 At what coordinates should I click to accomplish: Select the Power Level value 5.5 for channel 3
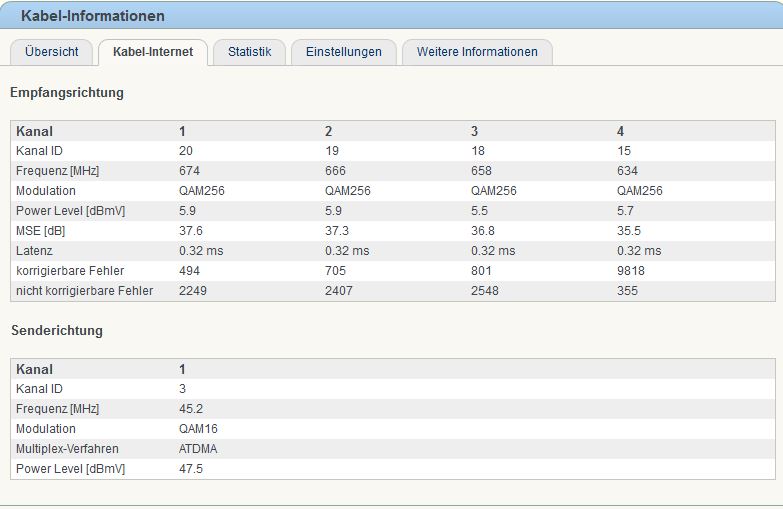tap(480, 211)
